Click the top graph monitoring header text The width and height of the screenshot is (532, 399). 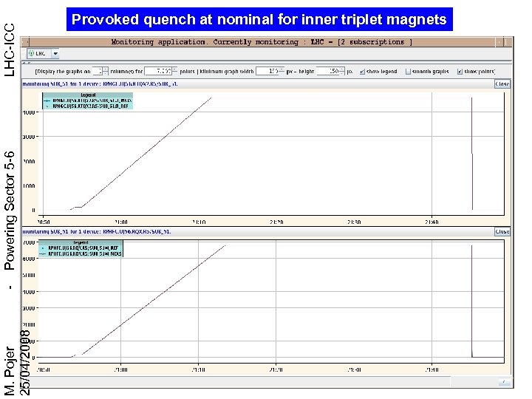[100, 83]
